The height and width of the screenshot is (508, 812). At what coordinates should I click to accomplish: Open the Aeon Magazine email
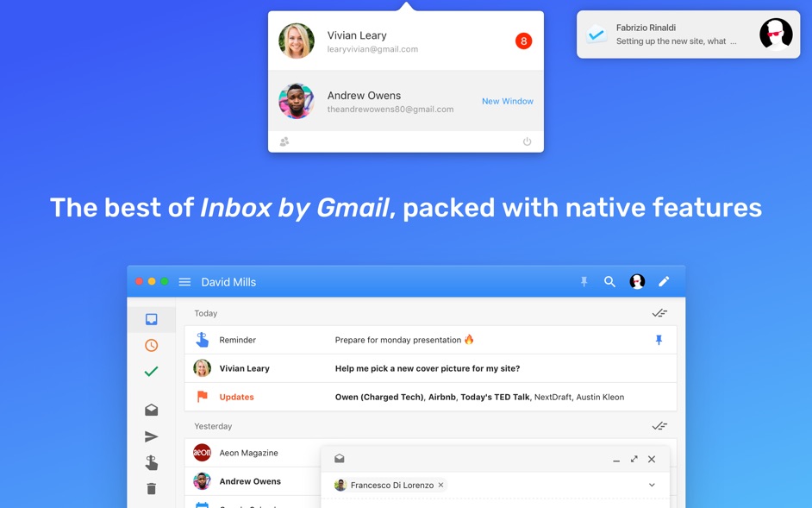click(253, 453)
